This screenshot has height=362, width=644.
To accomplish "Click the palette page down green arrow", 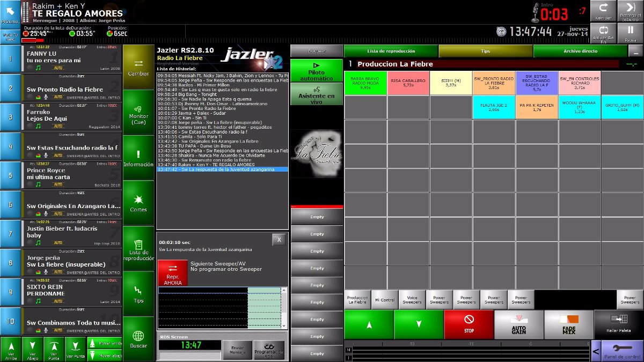I will pos(419,324).
